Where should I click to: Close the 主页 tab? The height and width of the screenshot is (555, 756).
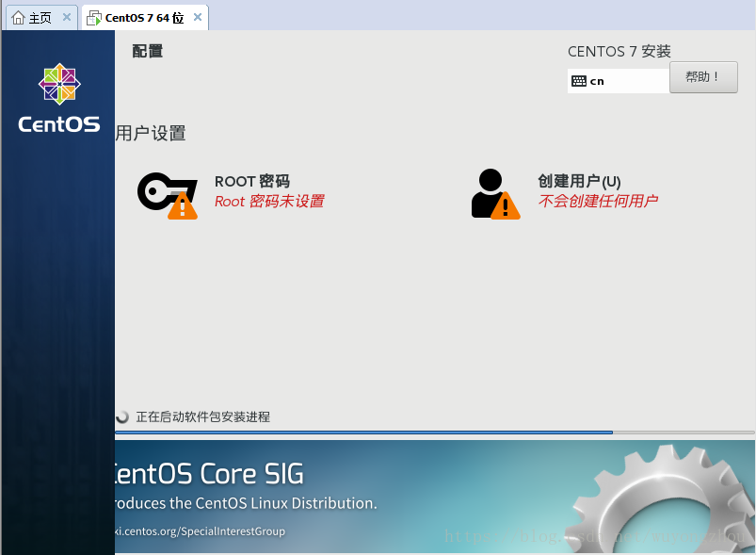67,17
